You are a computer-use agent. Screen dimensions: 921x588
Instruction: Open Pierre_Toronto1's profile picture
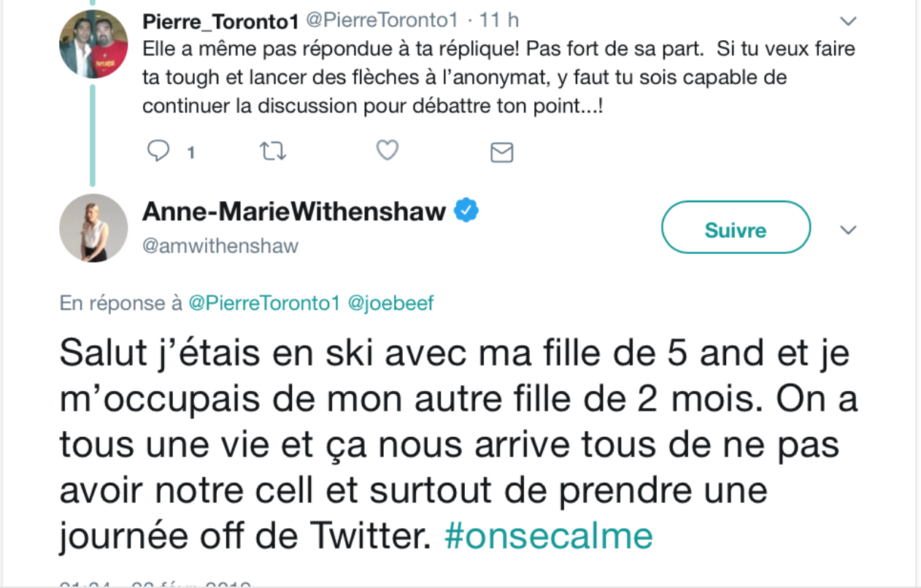coord(93,43)
